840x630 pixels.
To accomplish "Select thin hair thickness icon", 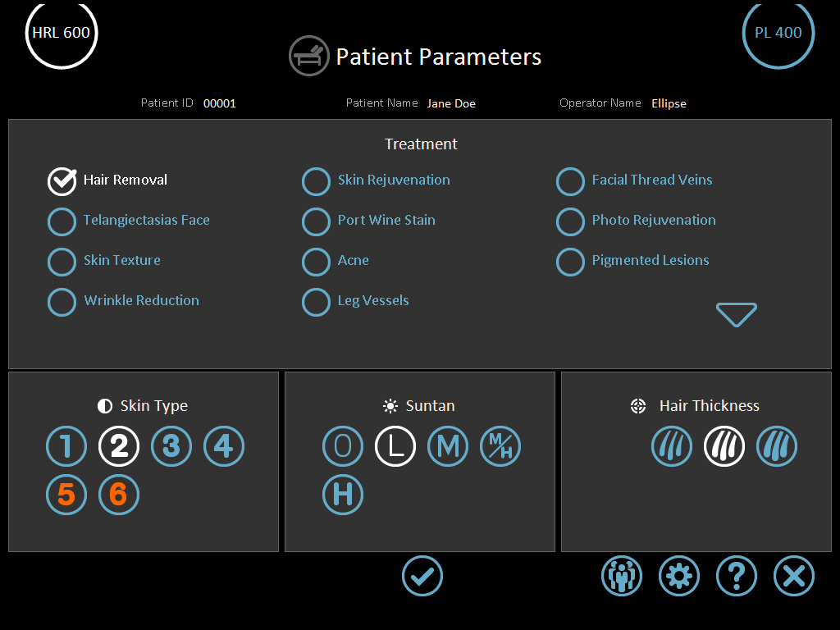I will tap(672, 447).
